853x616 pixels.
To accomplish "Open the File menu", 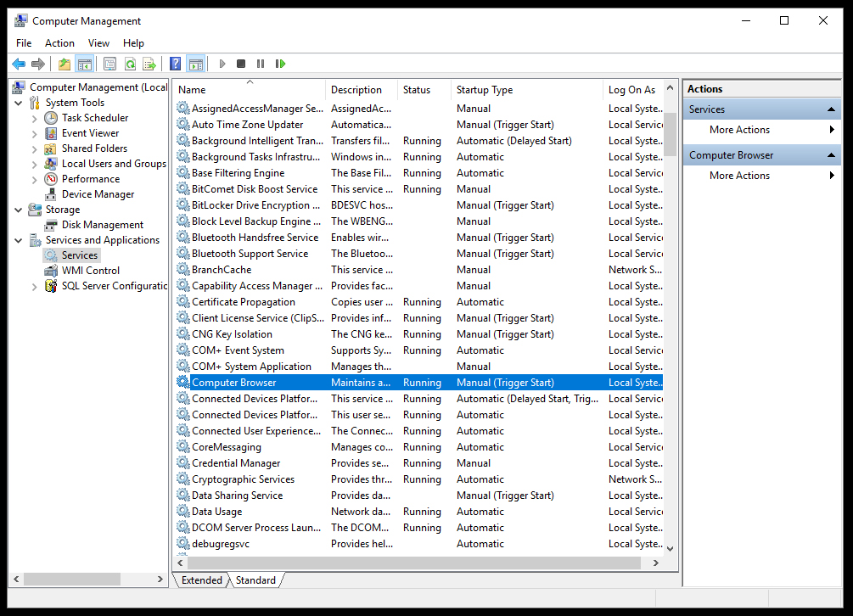I will [24, 43].
